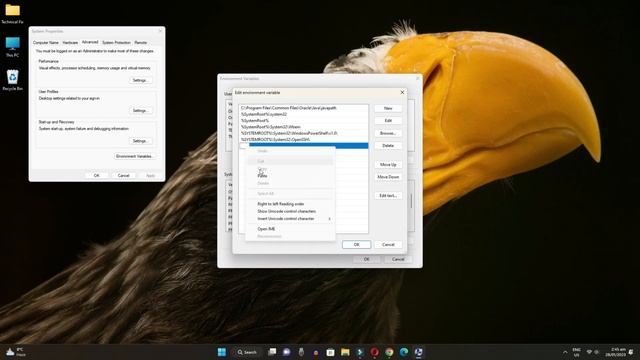Open Task View from the taskbar
The height and width of the screenshot is (360, 640).
272,352
